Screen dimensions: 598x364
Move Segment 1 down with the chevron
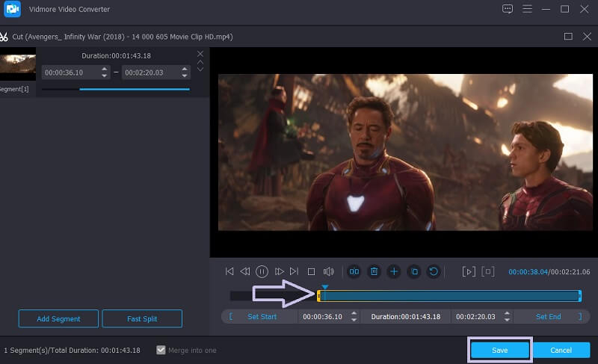point(200,69)
